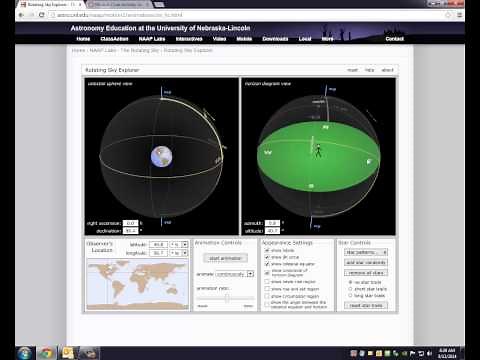
Task: Select no star trails radio button
Action: click(x=350, y=282)
